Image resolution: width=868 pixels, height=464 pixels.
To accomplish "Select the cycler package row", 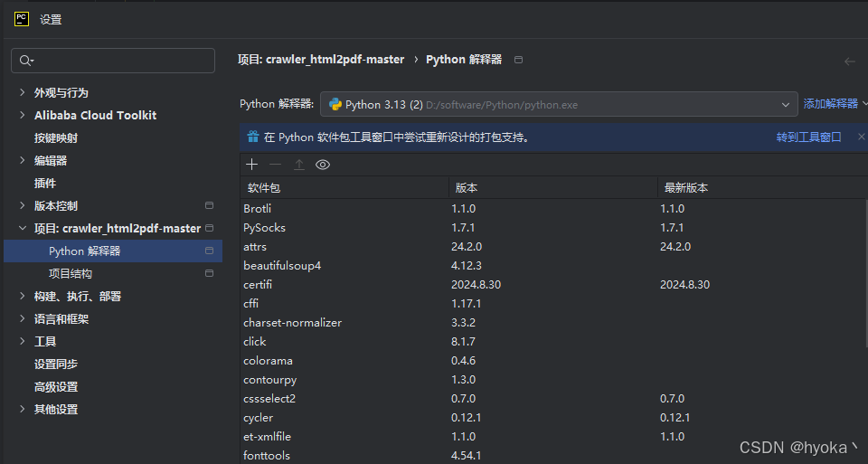I will pyautogui.click(x=552, y=418).
